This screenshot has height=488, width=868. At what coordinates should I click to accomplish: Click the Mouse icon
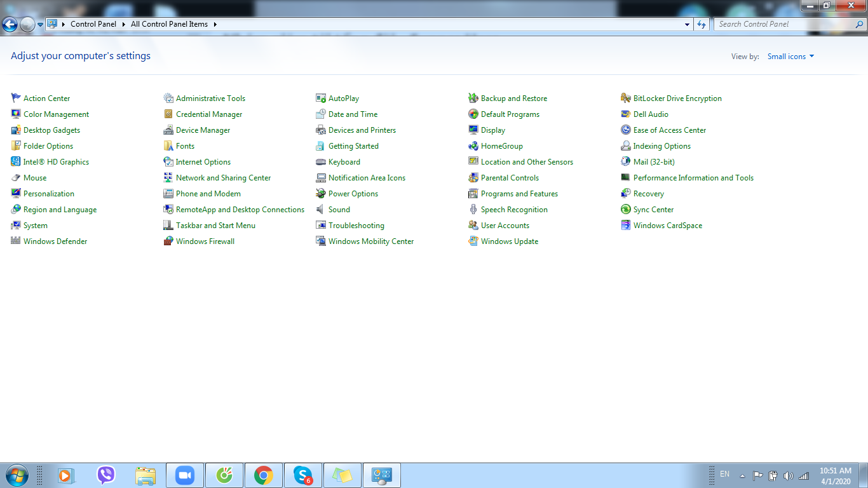point(16,177)
